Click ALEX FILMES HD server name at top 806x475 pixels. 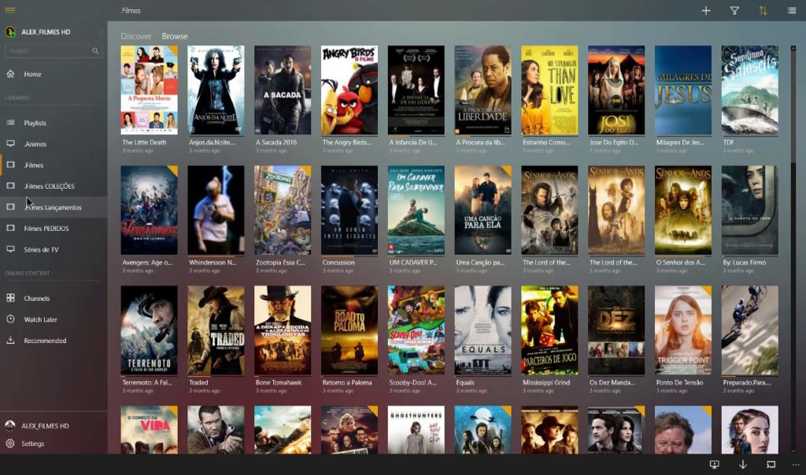(x=46, y=32)
